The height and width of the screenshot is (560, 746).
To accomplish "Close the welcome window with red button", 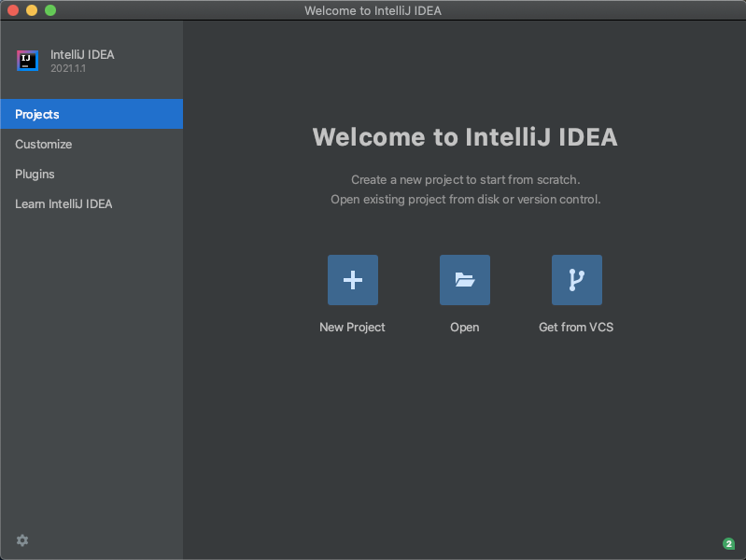I will (x=13, y=10).
